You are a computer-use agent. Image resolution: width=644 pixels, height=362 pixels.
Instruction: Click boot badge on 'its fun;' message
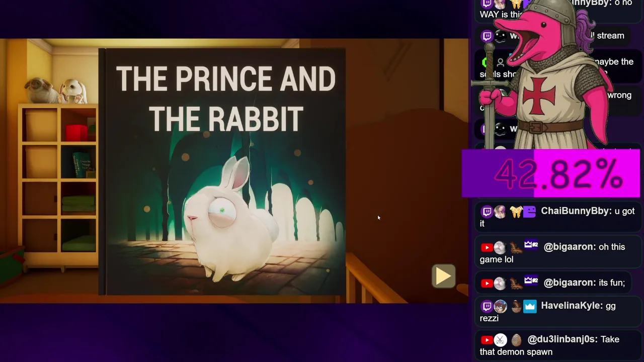click(x=516, y=283)
